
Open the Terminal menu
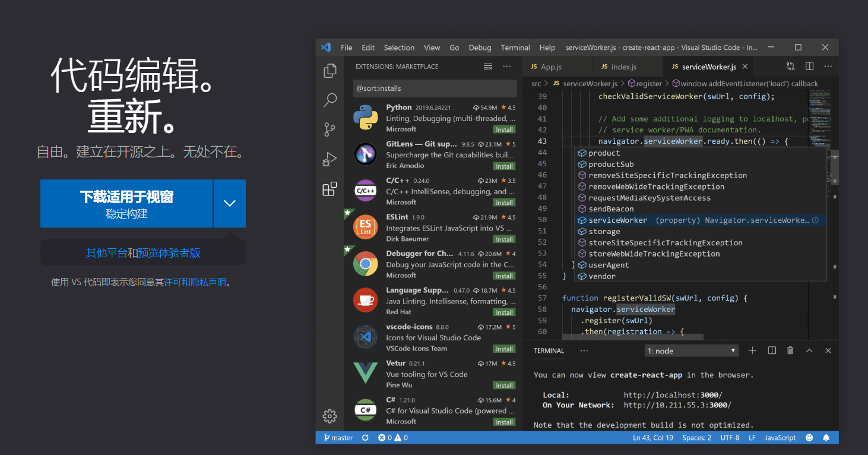click(x=515, y=48)
